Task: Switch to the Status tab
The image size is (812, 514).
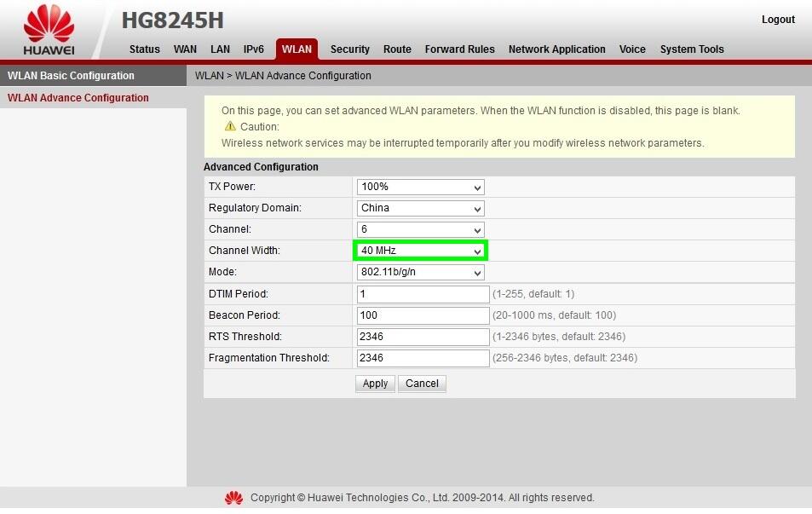Action: (145, 49)
